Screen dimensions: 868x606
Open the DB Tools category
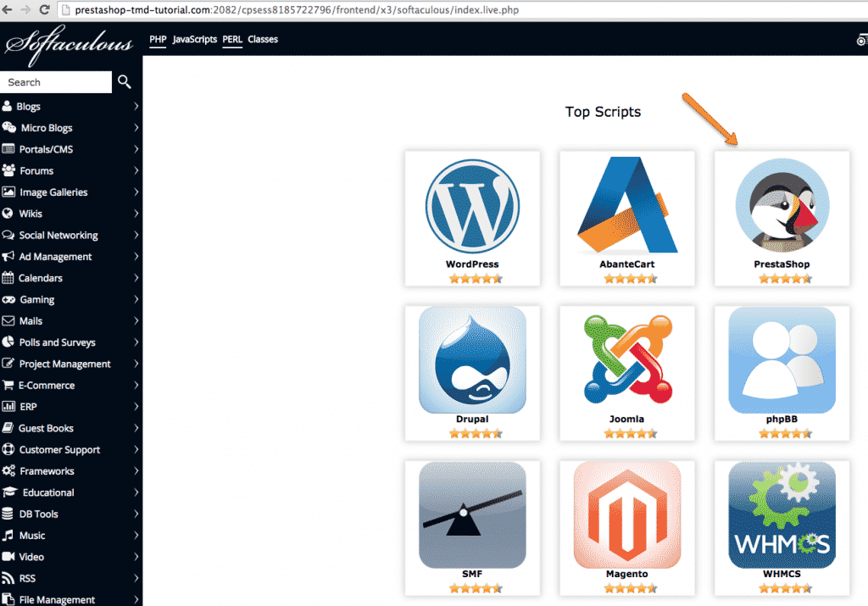pyautogui.click(x=39, y=514)
